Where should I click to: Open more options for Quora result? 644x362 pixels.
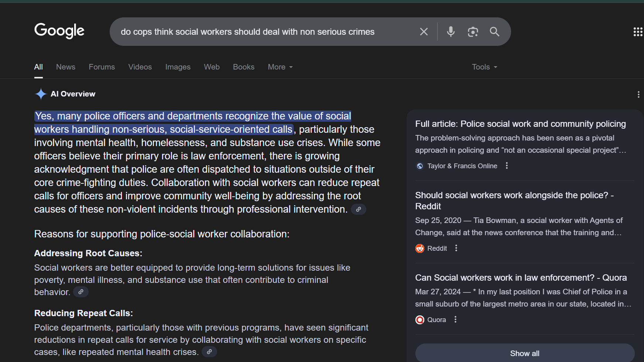point(455,319)
